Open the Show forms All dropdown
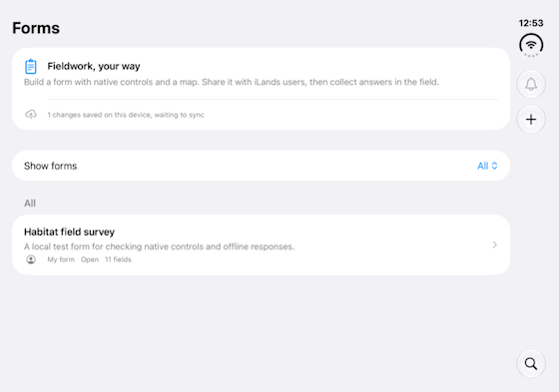This screenshot has height=392, width=559. coord(487,166)
